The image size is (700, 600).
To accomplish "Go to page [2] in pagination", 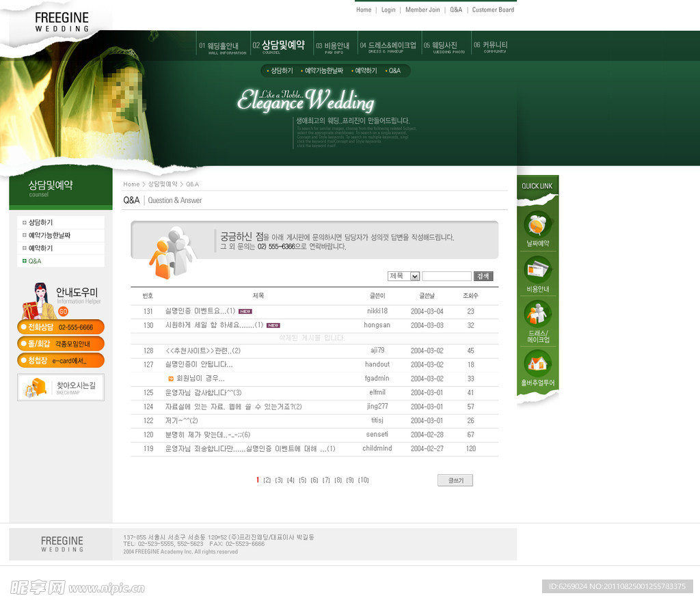I will click(x=267, y=480).
